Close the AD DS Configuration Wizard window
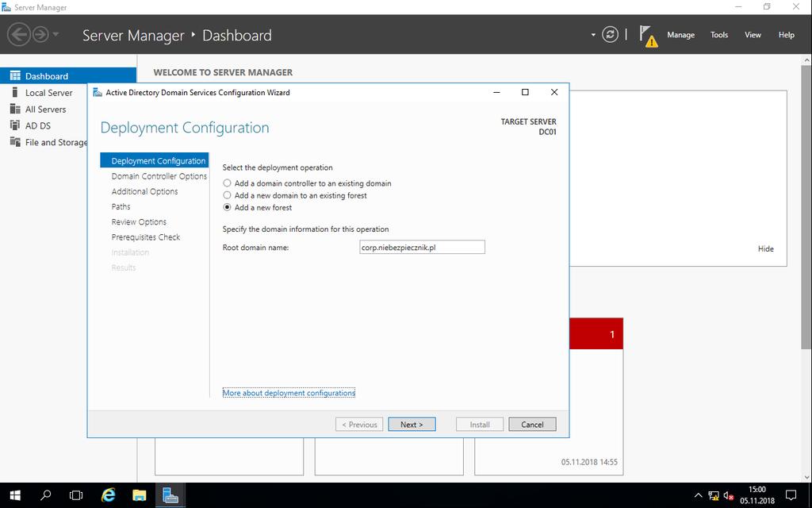This screenshot has width=812, height=508. click(554, 92)
